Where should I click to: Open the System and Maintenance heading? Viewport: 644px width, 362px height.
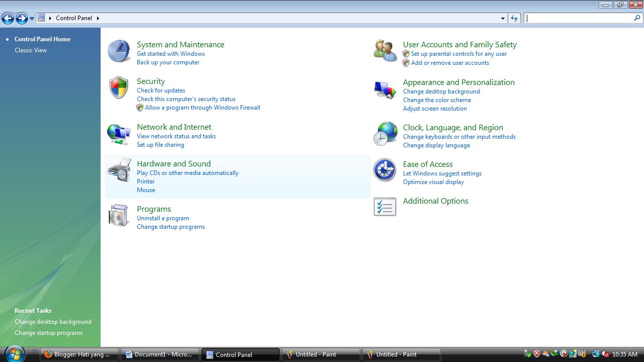(x=181, y=45)
